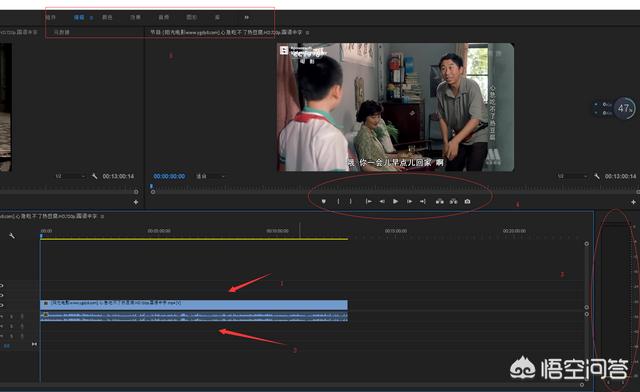640x392 pixels.
Task: Select the blue video clip on the timeline
Action: 194,305
